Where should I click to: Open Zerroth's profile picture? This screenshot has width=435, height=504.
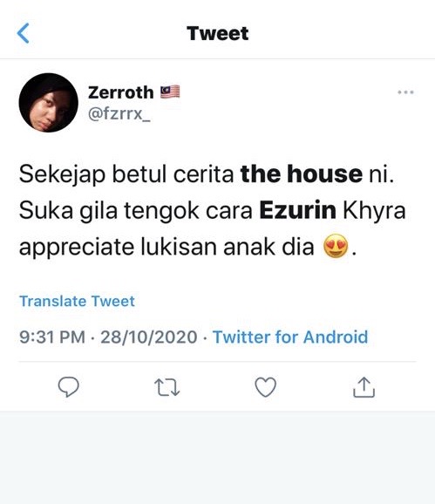pyautogui.click(x=49, y=103)
